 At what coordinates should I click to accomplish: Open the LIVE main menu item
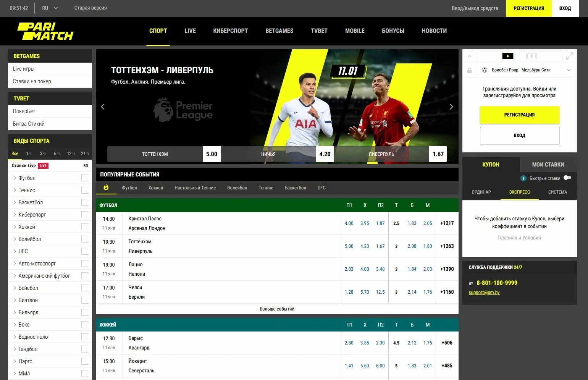[190, 31]
